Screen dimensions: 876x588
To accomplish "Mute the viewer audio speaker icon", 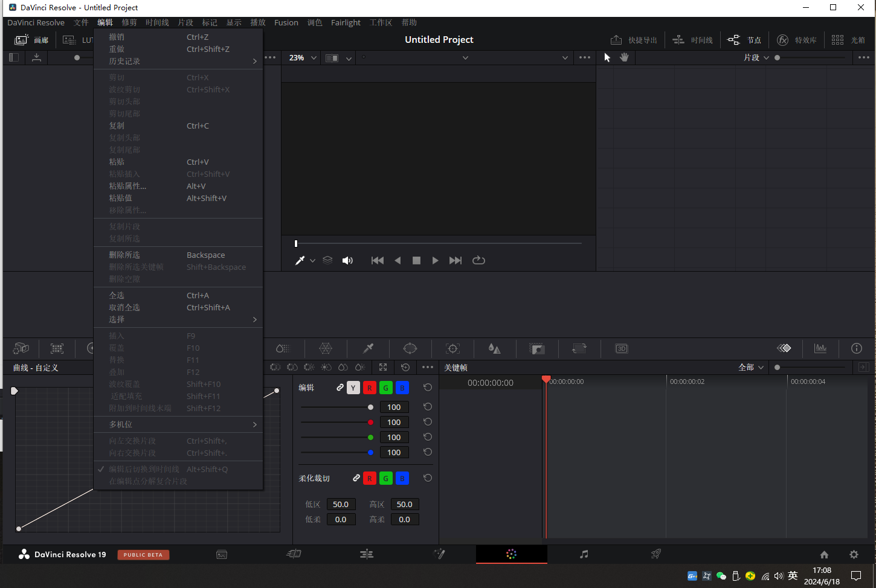I will pyautogui.click(x=347, y=260).
